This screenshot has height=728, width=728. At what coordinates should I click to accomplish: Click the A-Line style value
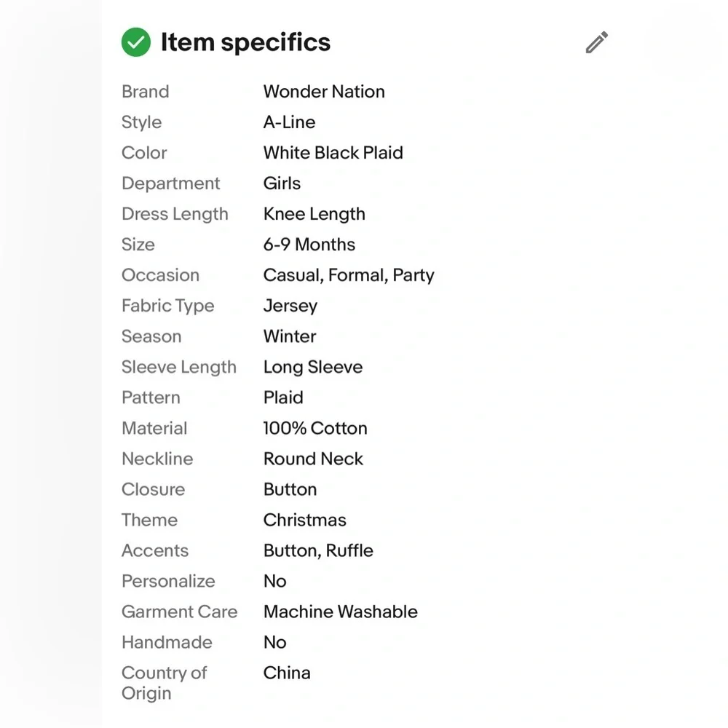(289, 122)
